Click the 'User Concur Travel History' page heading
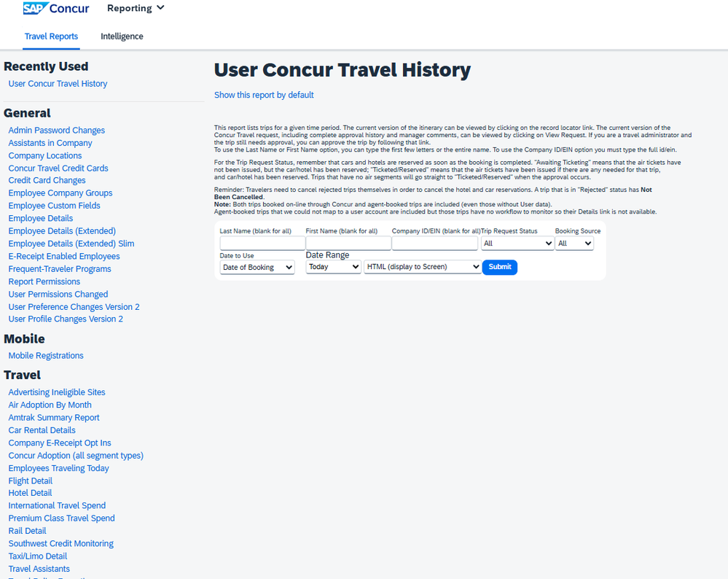Image resolution: width=728 pixels, height=579 pixels. coord(343,70)
